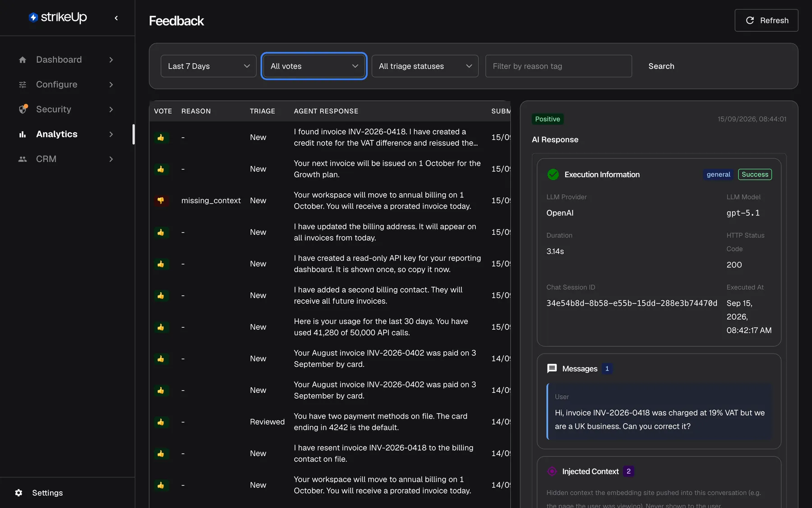Click the user message about 19% VAT
Image resolution: width=812 pixels, height=508 pixels.
[x=660, y=419]
